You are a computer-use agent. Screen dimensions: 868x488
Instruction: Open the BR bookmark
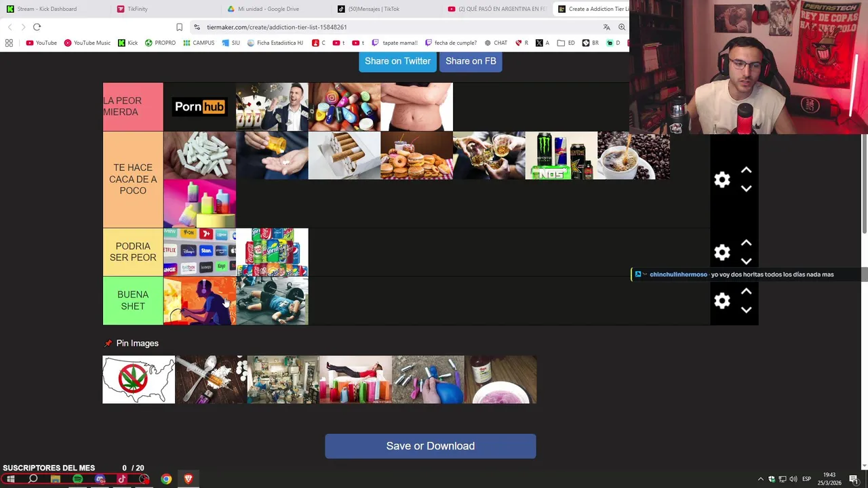click(591, 43)
